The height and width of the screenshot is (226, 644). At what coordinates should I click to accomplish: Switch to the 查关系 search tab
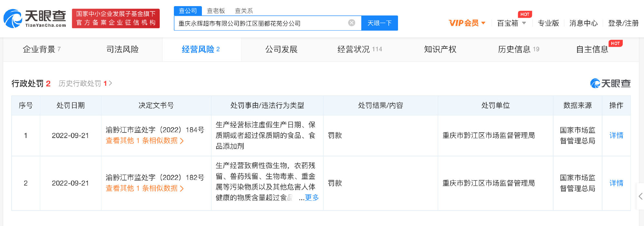[x=244, y=11]
